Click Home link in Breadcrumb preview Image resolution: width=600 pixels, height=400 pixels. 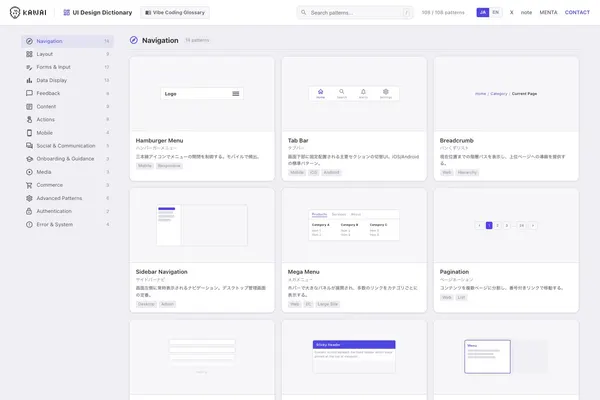tap(480, 94)
